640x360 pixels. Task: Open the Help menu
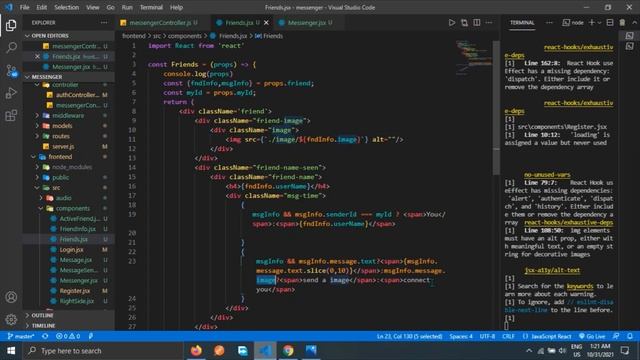[x=176, y=7]
